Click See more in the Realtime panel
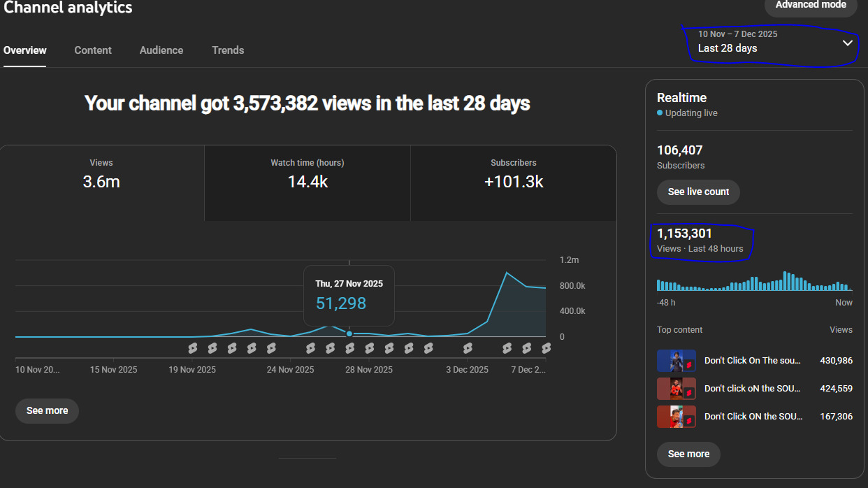 [688, 454]
